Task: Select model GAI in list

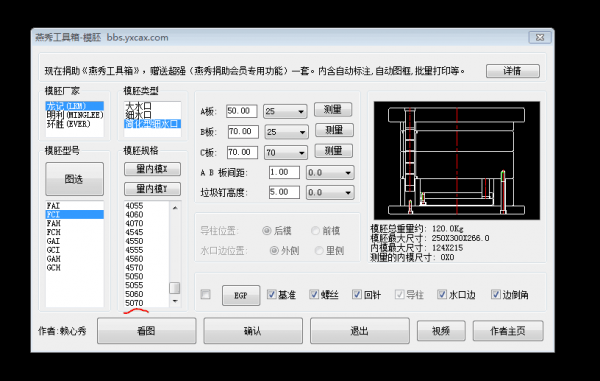Action: pyautogui.click(x=74, y=241)
